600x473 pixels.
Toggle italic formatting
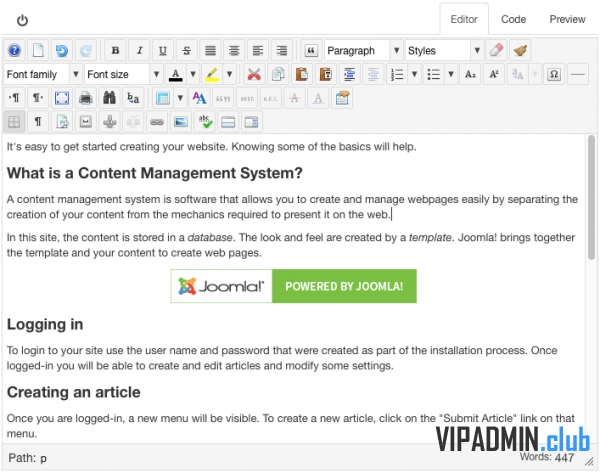(139, 50)
